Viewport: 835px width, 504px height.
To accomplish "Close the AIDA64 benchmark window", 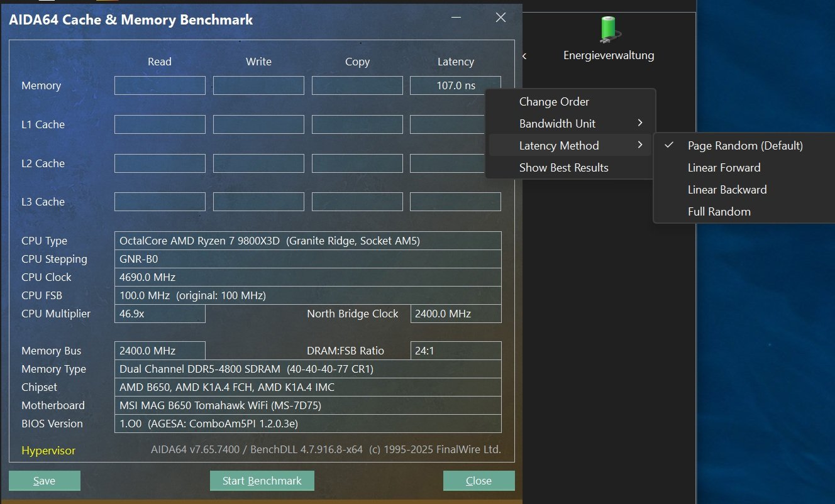I will tap(500, 18).
